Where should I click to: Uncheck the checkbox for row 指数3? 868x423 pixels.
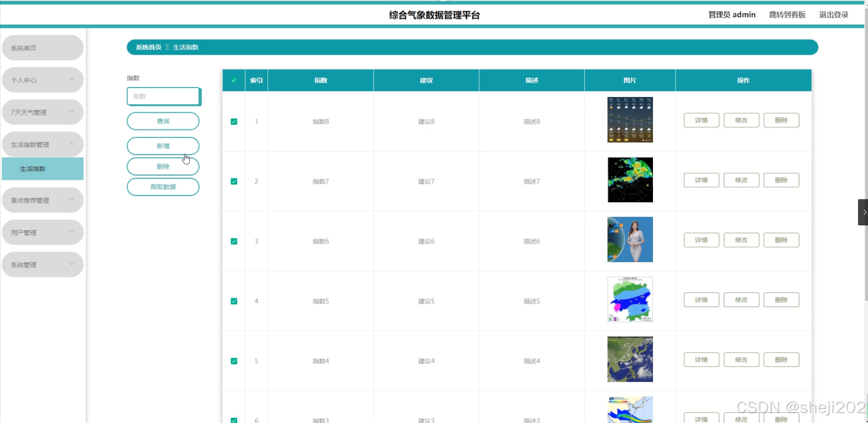tap(234, 420)
